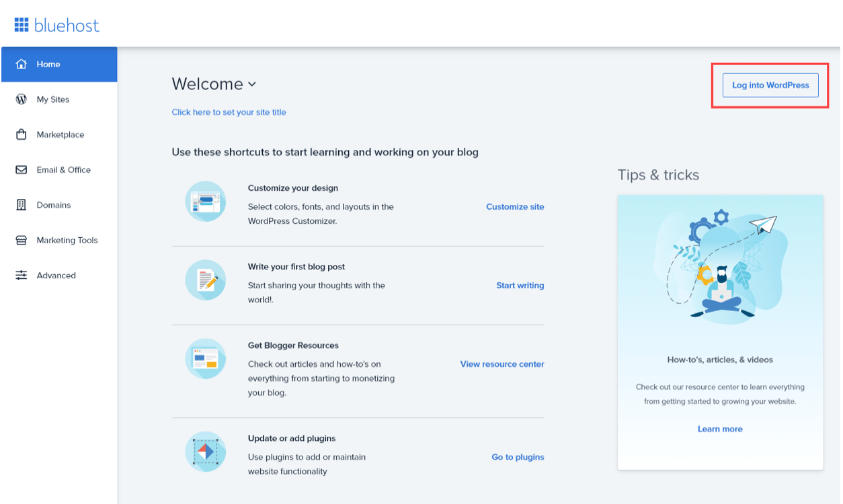Click the Update or add plugins icon
Screen dimensions: 843x504
[206, 452]
